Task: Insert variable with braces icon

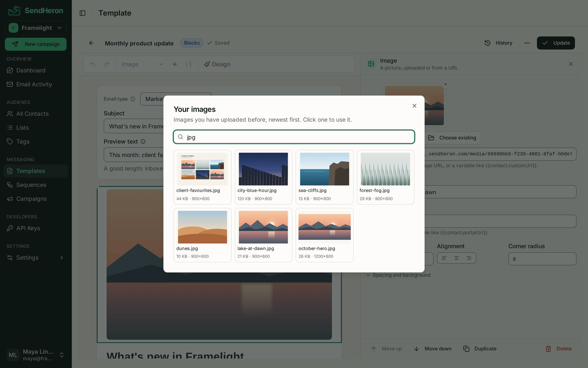Action: tap(189, 64)
